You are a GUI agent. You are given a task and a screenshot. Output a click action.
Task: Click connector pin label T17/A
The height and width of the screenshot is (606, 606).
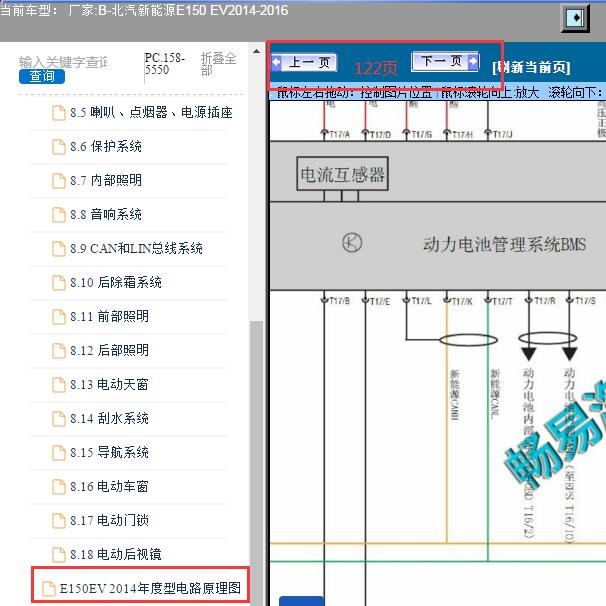click(340, 134)
